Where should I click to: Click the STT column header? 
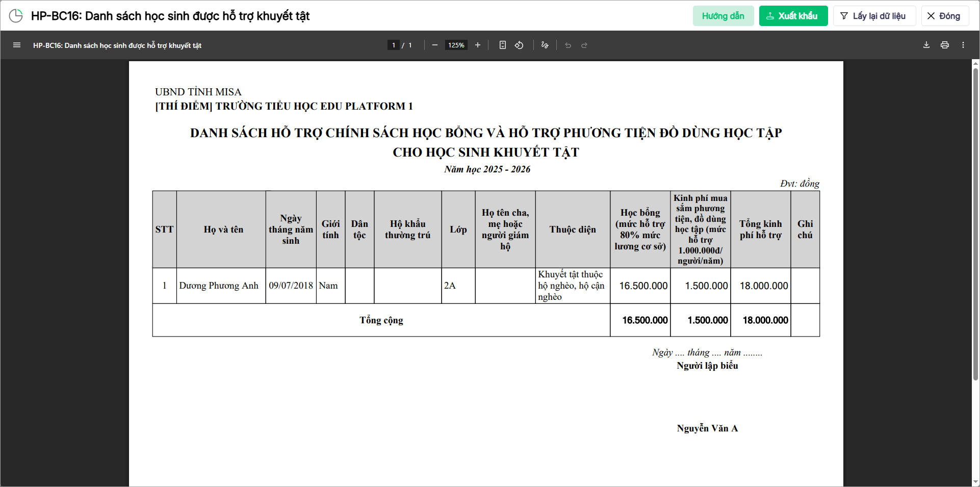pos(164,229)
